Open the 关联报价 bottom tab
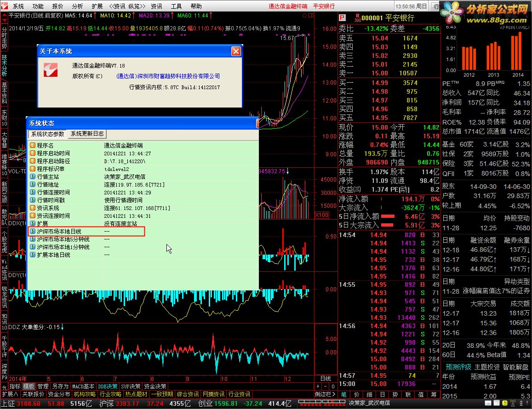Viewport: 532px width, 409px height. tap(33, 394)
